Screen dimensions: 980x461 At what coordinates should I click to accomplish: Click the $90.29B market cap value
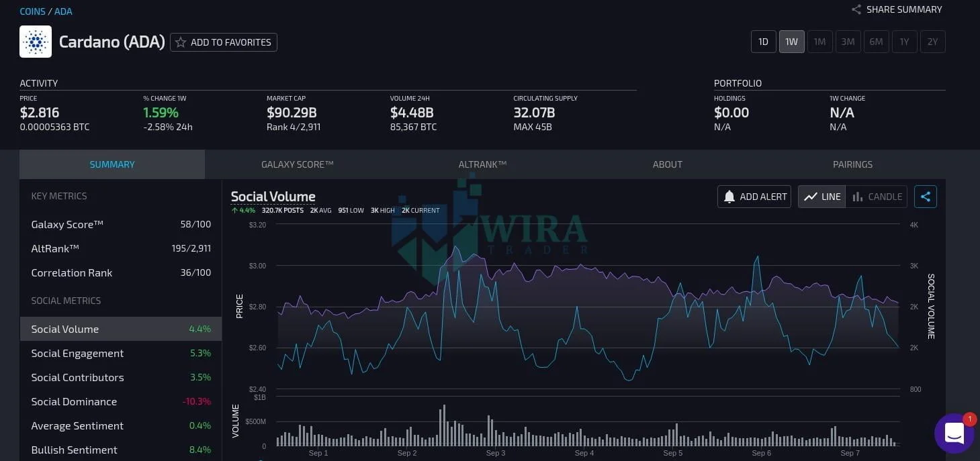click(292, 113)
